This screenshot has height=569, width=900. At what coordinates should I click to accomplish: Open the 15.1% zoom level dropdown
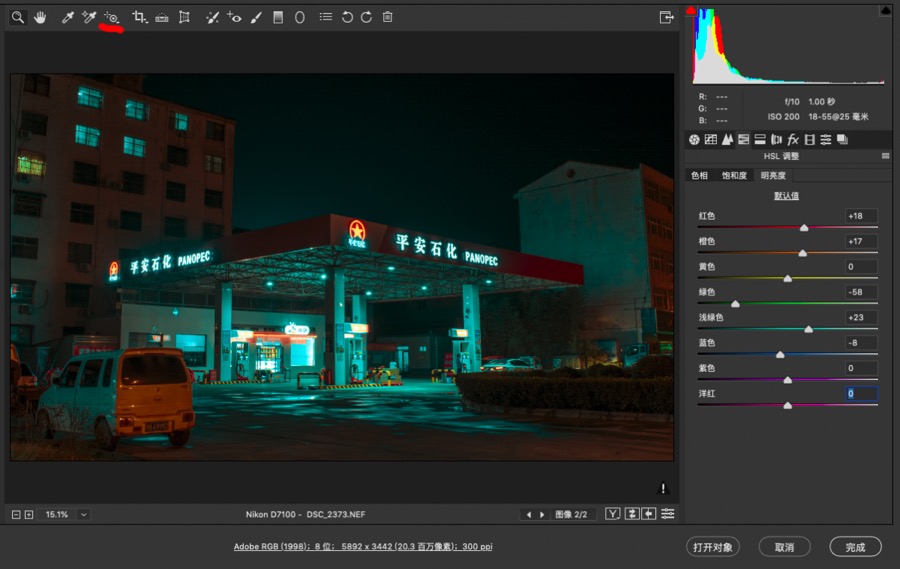pyautogui.click(x=84, y=514)
